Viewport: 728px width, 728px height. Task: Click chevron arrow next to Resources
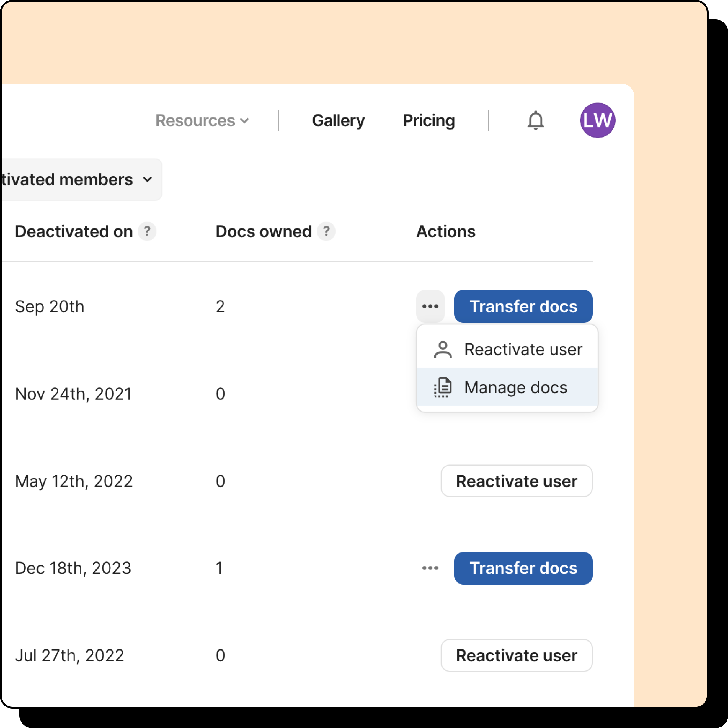pyautogui.click(x=244, y=121)
